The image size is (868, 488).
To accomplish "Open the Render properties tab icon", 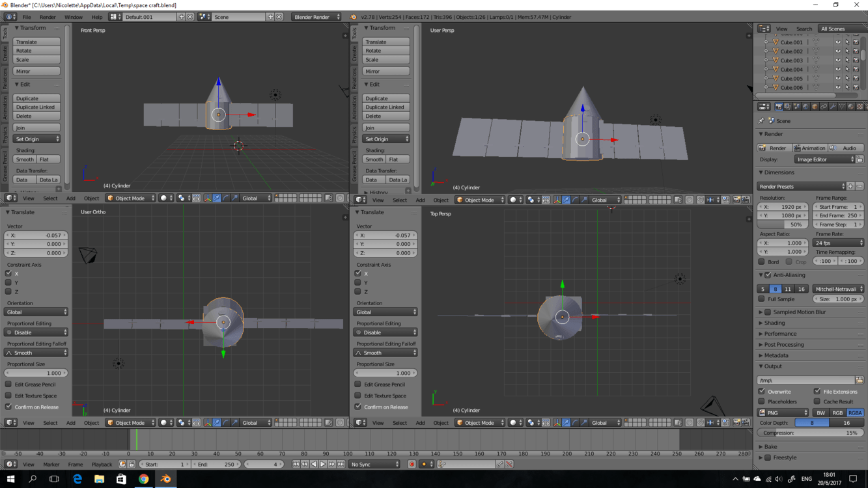I will pyautogui.click(x=778, y=107).
